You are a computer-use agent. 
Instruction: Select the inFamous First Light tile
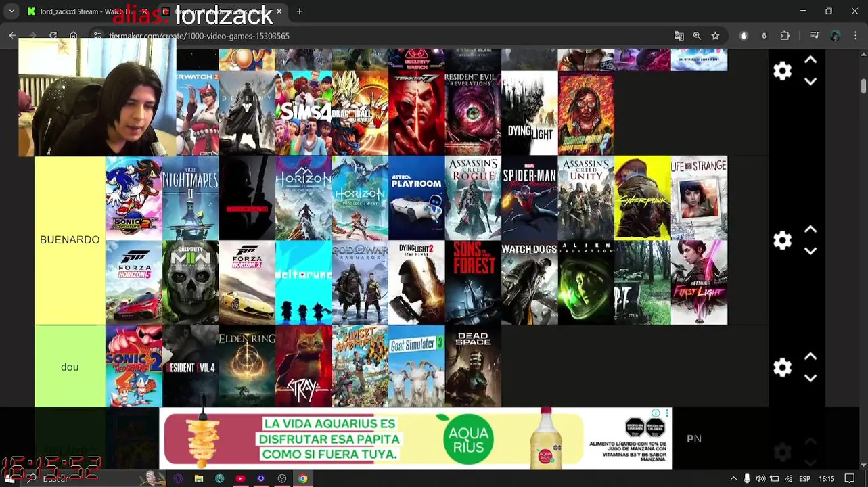pos(699,283)
